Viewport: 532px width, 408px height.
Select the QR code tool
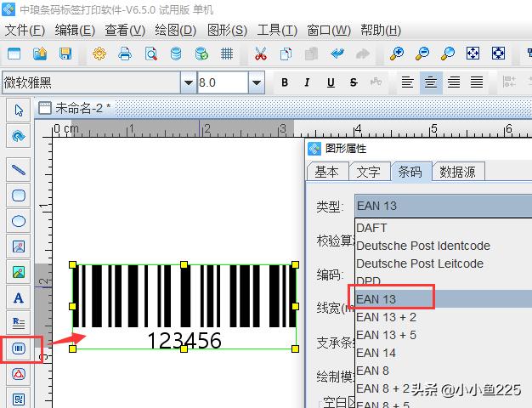click(x=19, y=399)
